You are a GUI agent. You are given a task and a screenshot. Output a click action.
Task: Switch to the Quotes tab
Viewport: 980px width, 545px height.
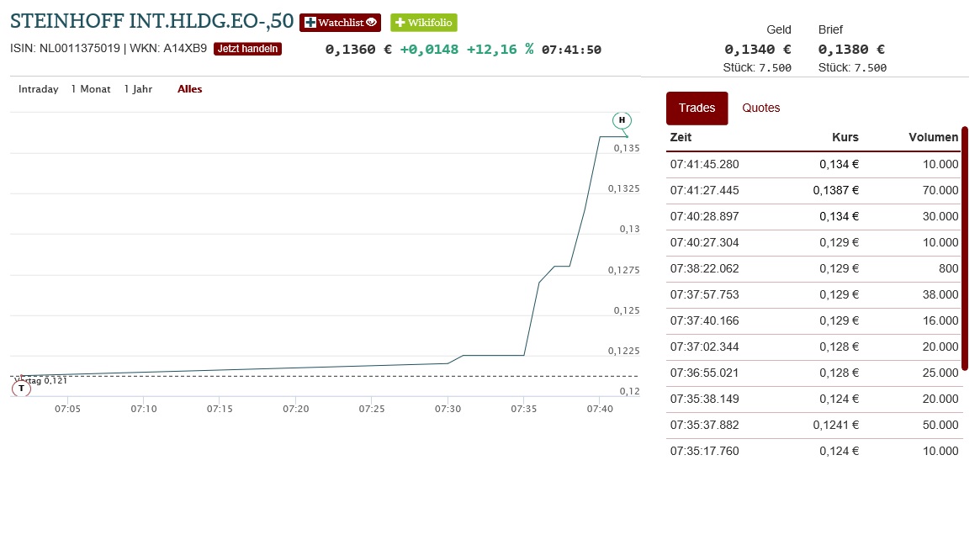[760, 108]
